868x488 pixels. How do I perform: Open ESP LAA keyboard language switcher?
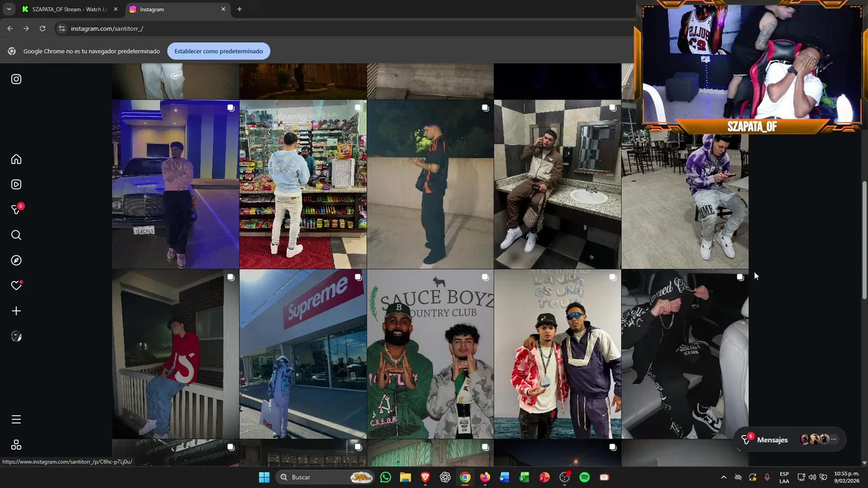coord(784,477)
